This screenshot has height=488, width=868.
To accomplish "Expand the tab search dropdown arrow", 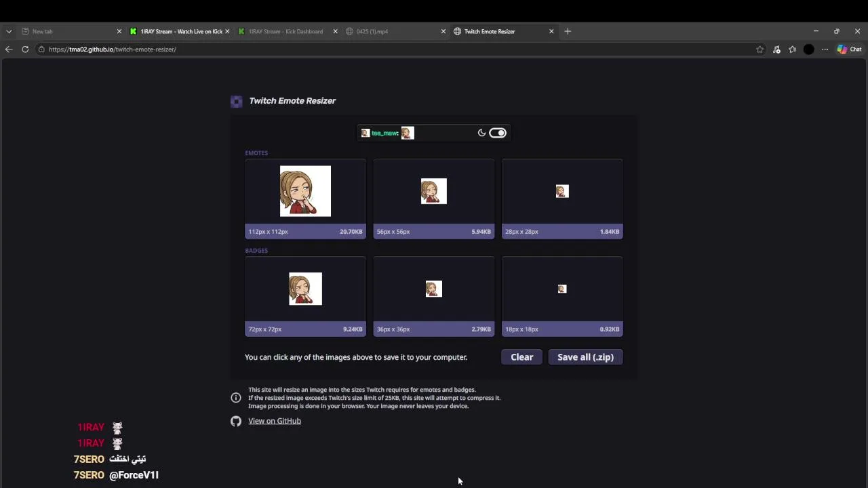I will coord(9,31).
